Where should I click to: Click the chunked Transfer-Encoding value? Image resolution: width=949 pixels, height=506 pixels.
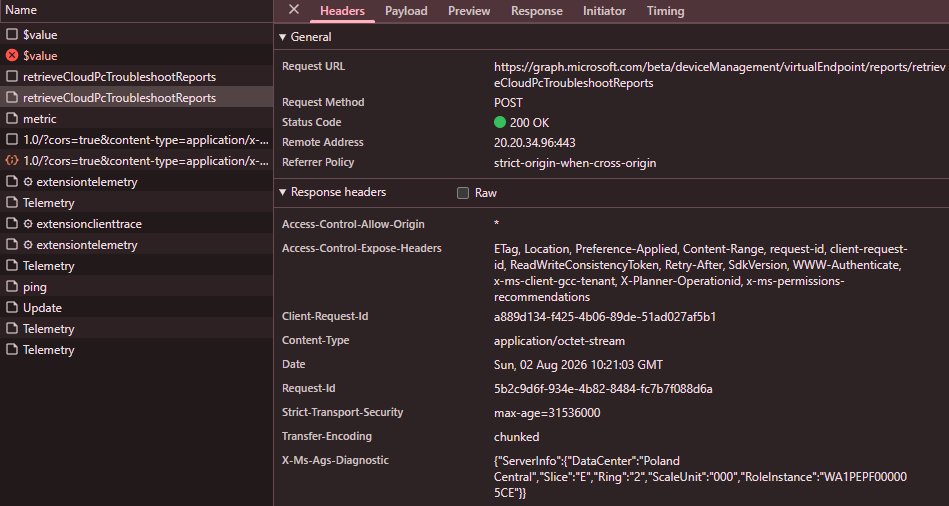(516, 437)
